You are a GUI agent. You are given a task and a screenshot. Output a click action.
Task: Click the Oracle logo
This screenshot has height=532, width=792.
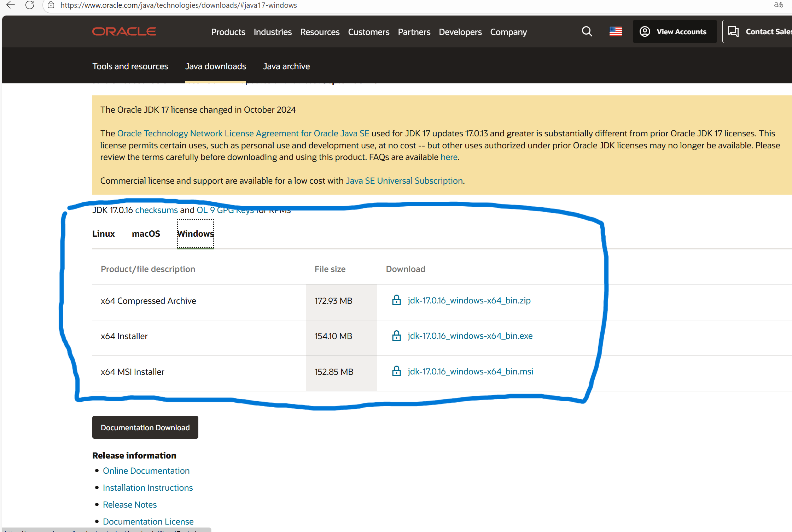pos(124,31)
